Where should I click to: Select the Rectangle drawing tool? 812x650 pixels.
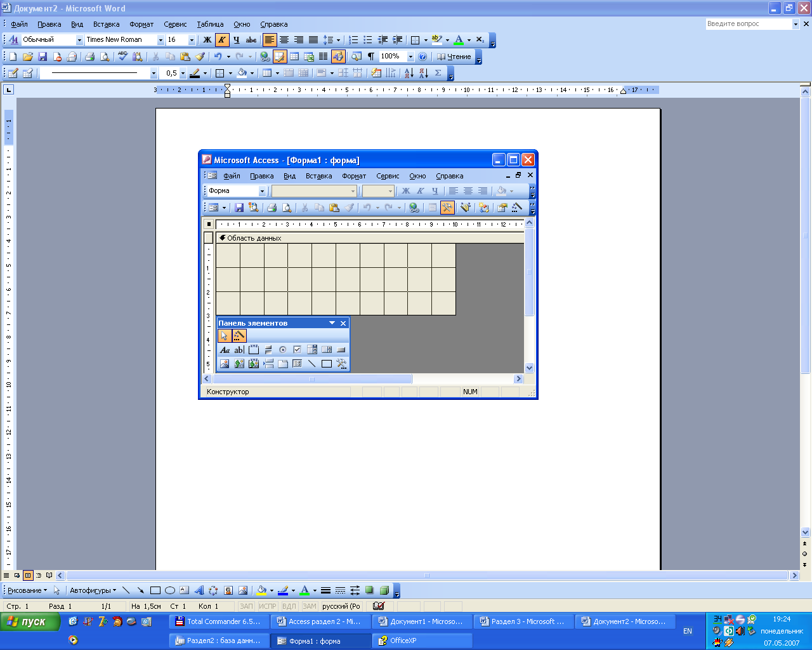(155, 590)
